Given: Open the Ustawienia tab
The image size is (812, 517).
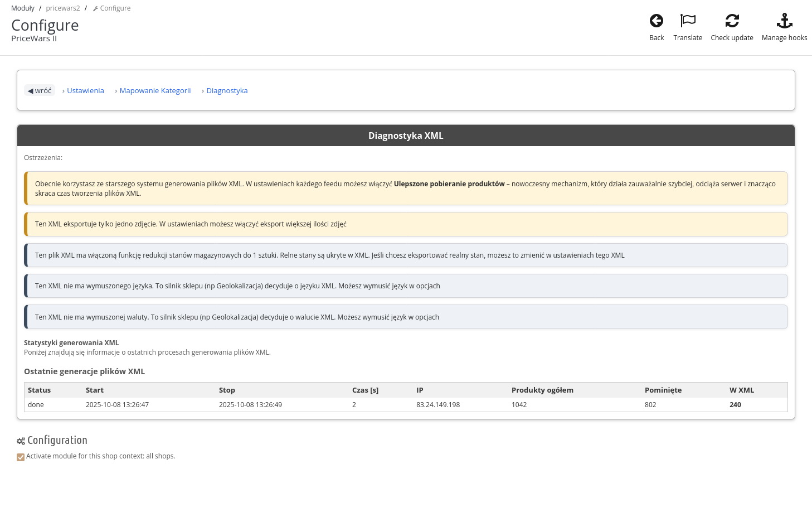Looking at the screenshot, I should tap(85, 90).
